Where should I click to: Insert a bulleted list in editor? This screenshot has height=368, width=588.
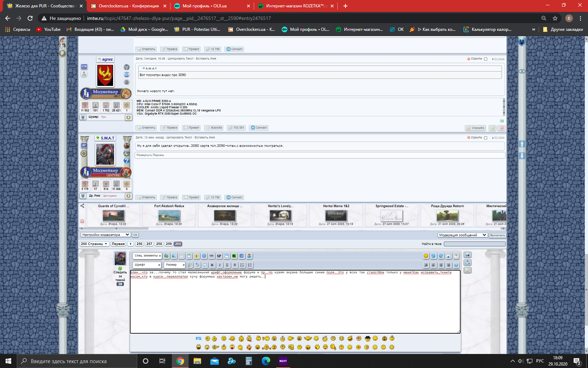tap(242, 265)
